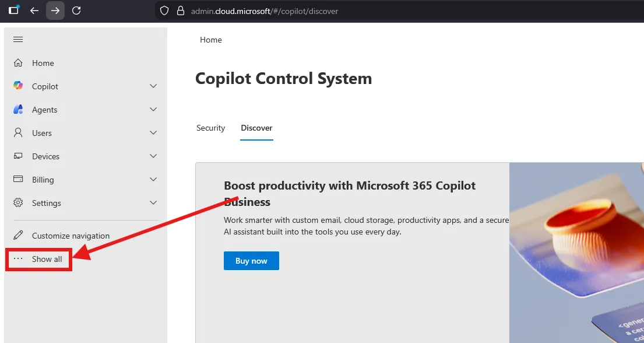
Task: Select Devices label in sidebar
Action: click(45, 156)
